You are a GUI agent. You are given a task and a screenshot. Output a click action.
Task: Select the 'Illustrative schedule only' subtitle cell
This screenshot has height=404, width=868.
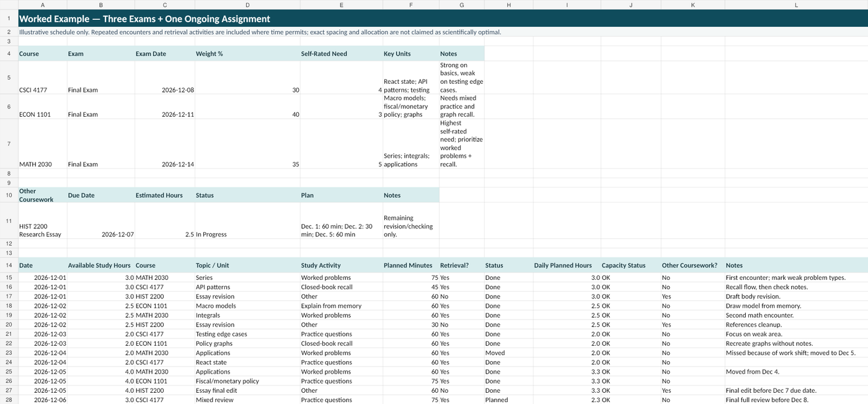pos(443,32)
